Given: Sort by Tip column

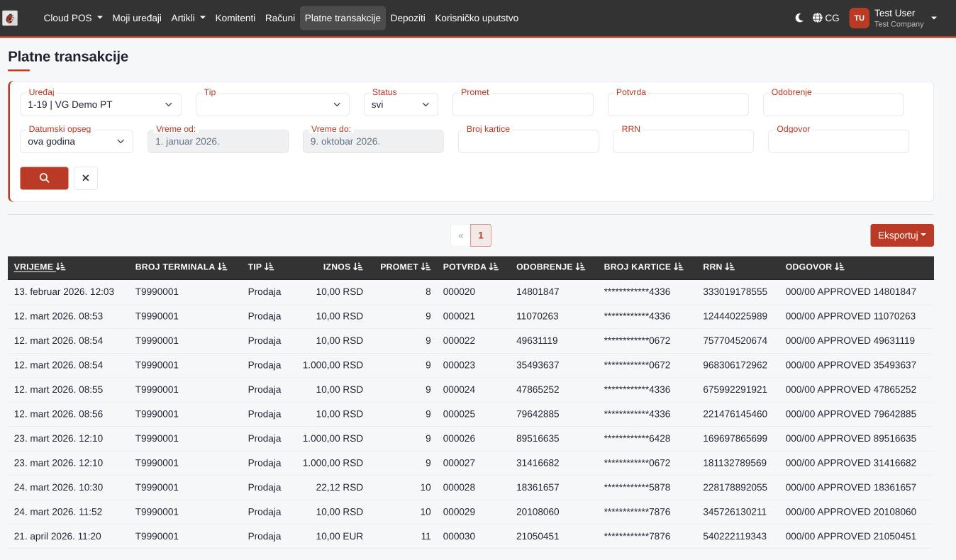Looking at the screenshot, I should point(261,267).
